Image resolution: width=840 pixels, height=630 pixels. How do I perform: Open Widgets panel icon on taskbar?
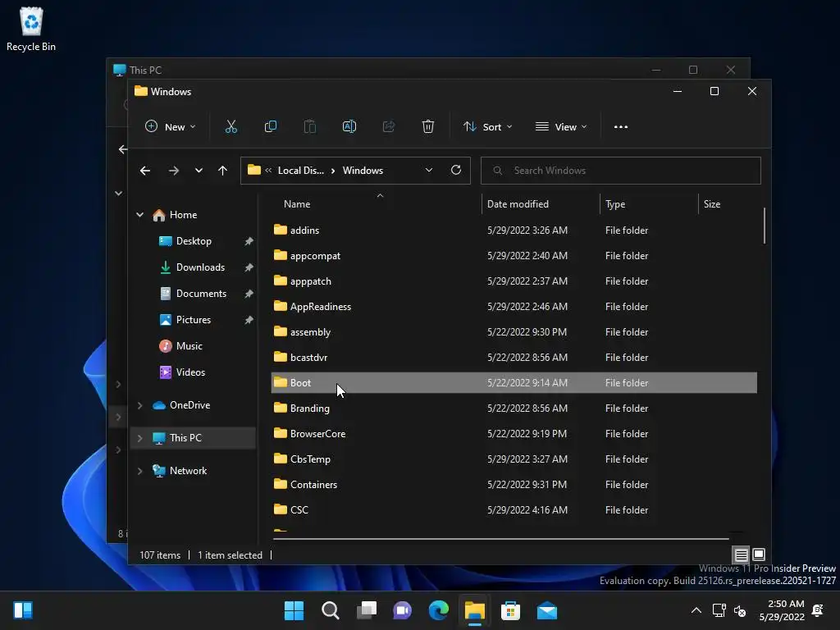(x=23, y=610)
